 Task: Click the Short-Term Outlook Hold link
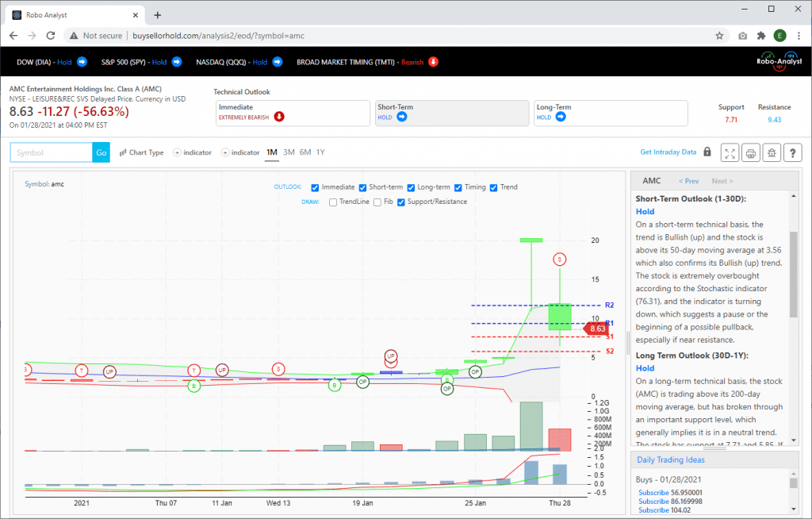click(x=645, y=212)
